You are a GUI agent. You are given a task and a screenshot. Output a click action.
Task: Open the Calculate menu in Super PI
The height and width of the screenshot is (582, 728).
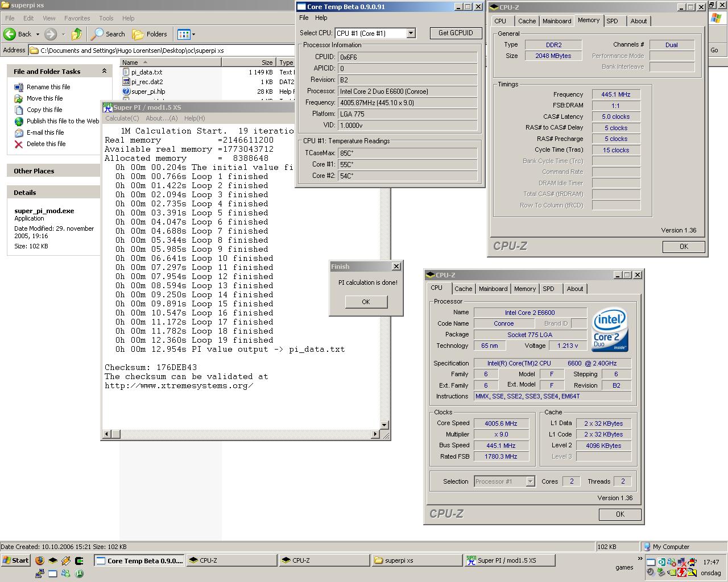122,118
